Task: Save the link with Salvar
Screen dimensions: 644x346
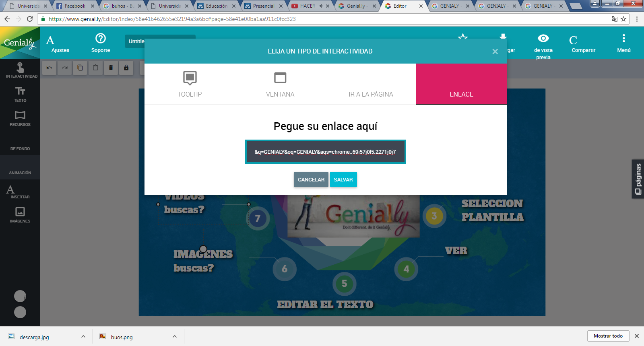Action: 343,179
